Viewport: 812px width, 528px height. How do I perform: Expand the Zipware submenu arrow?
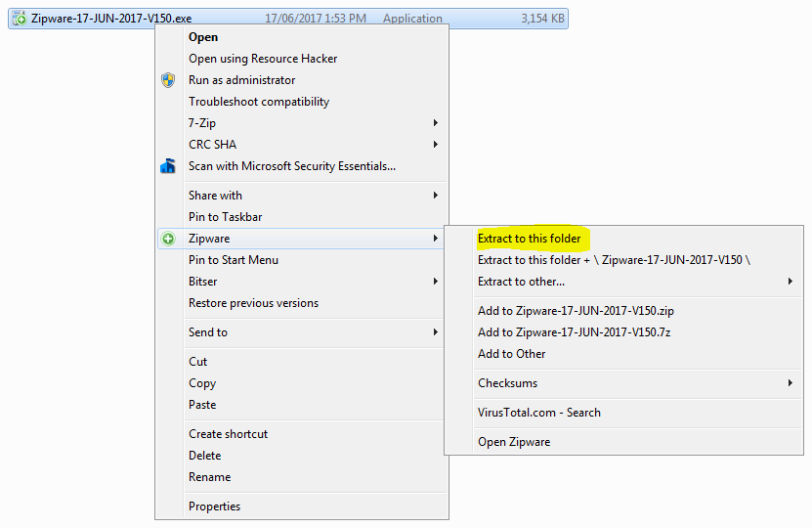pos(436,239)
